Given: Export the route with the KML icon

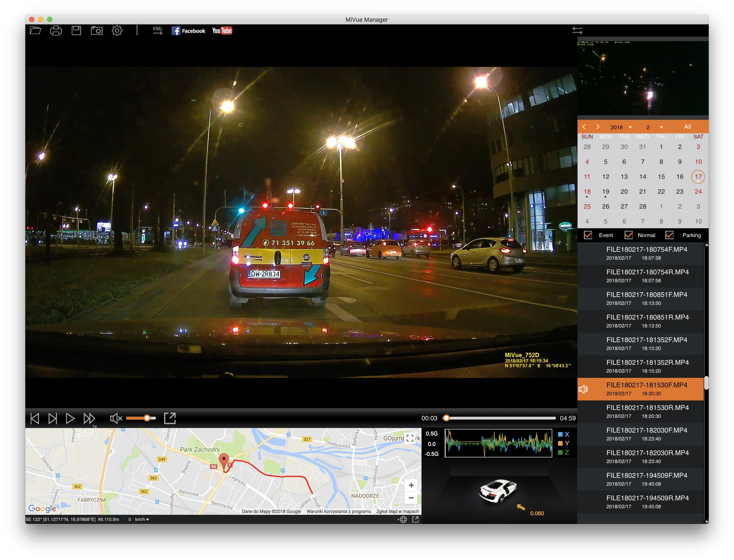Looking at the screenshot, I should click(158, 30).
